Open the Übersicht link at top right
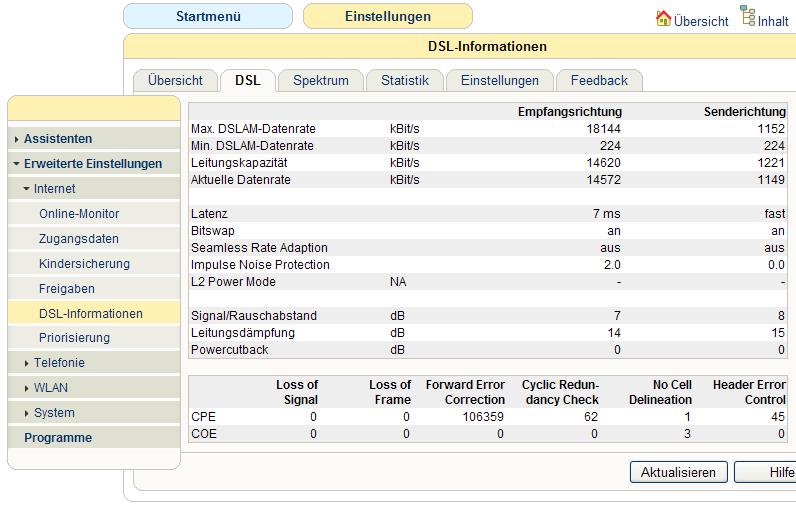 pyautogui.click(x=701, y=21)
